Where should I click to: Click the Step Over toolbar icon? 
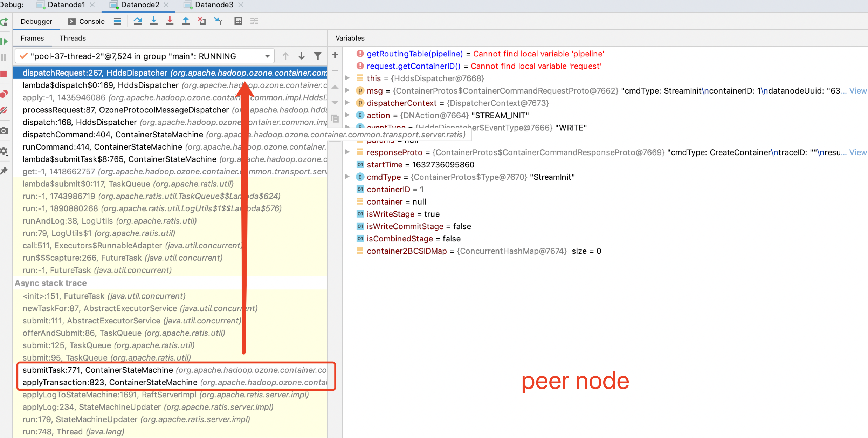(138, 21)
